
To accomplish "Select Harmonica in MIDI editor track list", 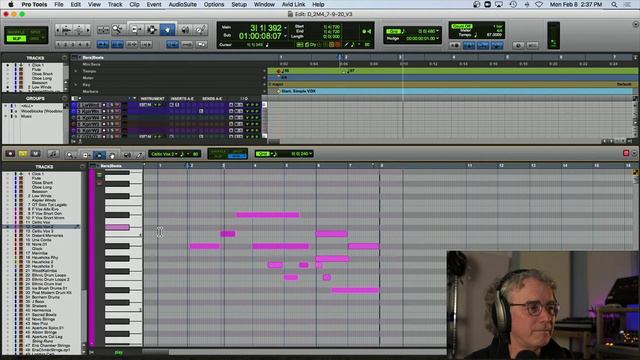I will 41,310.
